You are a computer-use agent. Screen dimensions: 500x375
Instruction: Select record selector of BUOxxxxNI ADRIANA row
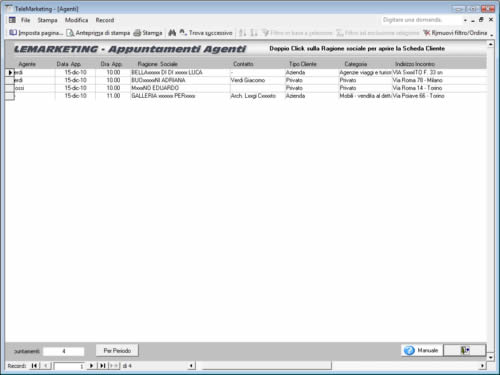coord(10,80)
